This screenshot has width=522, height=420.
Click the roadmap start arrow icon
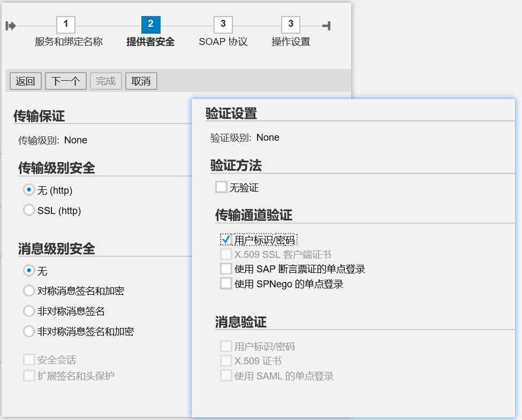tap(11, 26)
